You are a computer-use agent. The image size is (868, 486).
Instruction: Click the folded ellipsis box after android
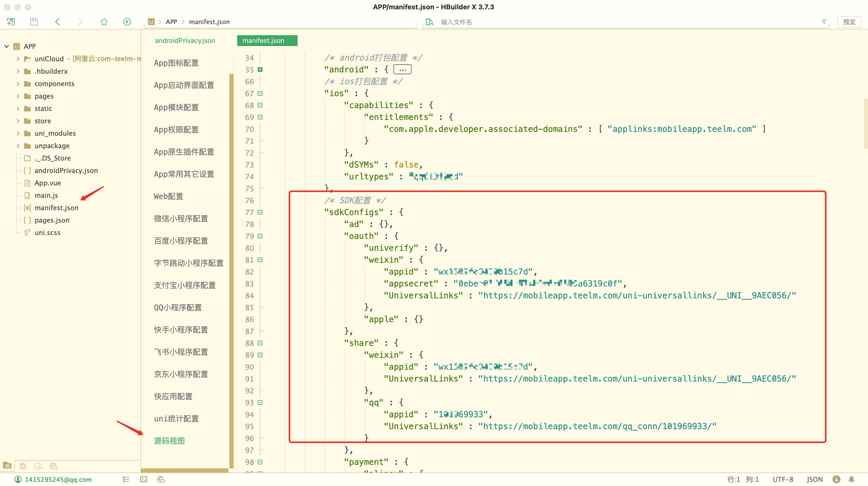[x=402, y=70]
